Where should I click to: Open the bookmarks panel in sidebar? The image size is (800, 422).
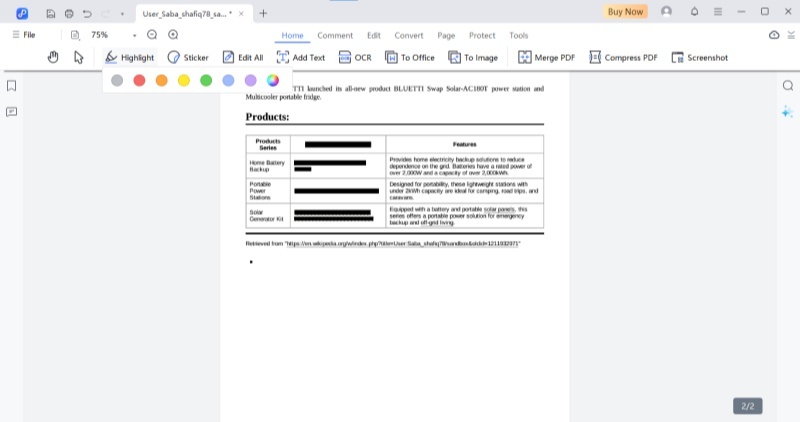pos(11,86)
